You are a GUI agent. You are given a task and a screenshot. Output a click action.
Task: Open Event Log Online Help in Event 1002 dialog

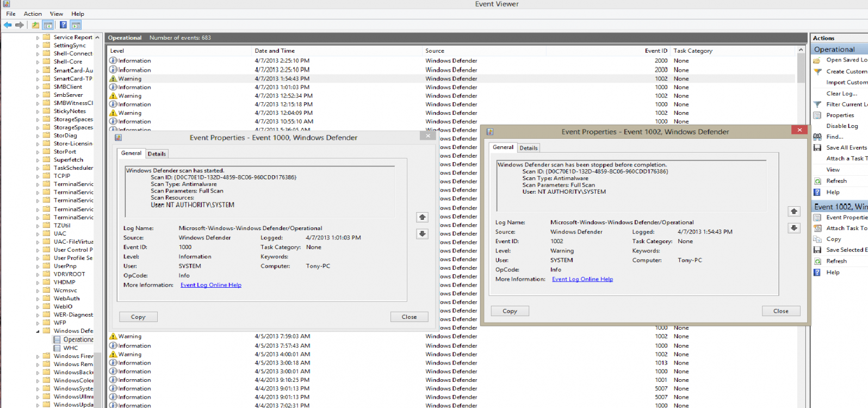pos(582,279)
